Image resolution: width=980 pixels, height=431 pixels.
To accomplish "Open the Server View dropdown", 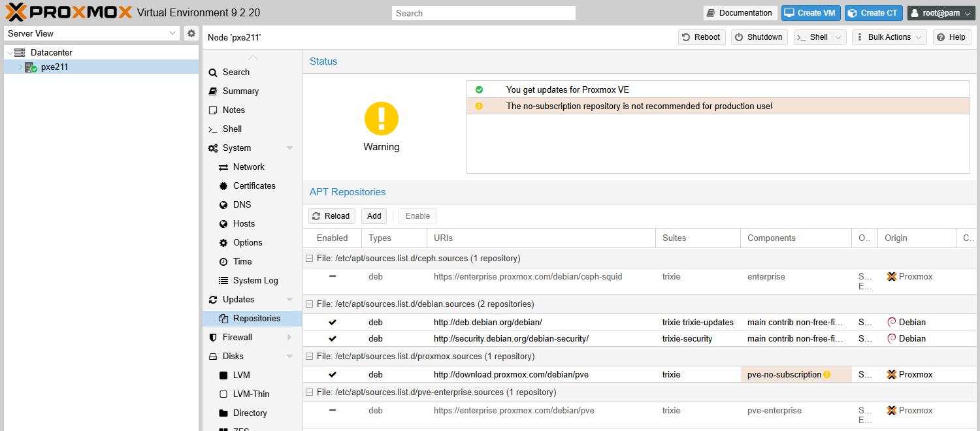I will [x=172, y=33].
